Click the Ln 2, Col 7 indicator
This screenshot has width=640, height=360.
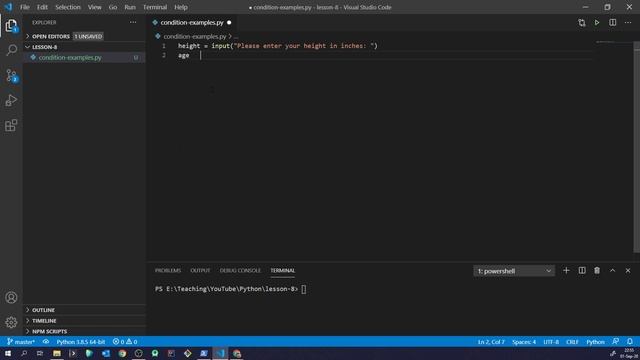pos(491,342)
